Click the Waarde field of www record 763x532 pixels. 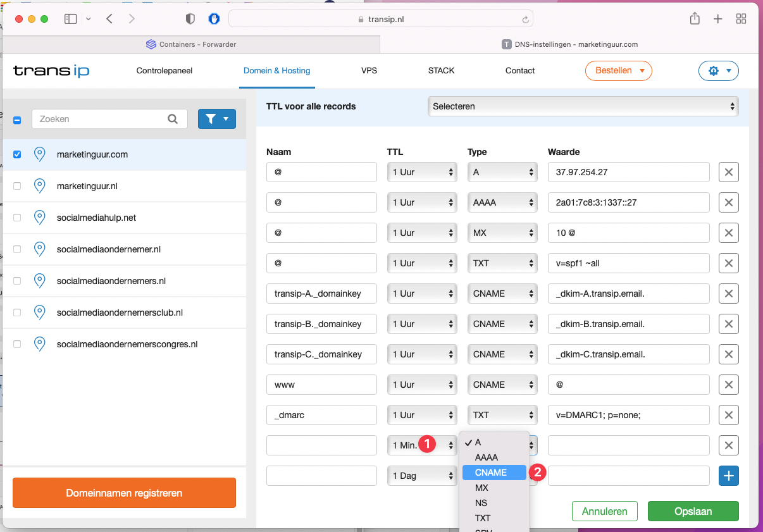[x=628, y=385]
